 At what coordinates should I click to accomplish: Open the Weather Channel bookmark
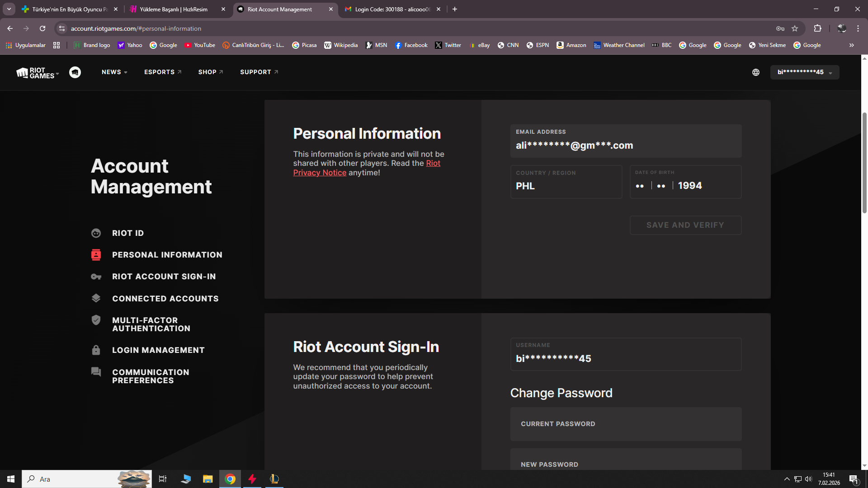coord(619,45)
